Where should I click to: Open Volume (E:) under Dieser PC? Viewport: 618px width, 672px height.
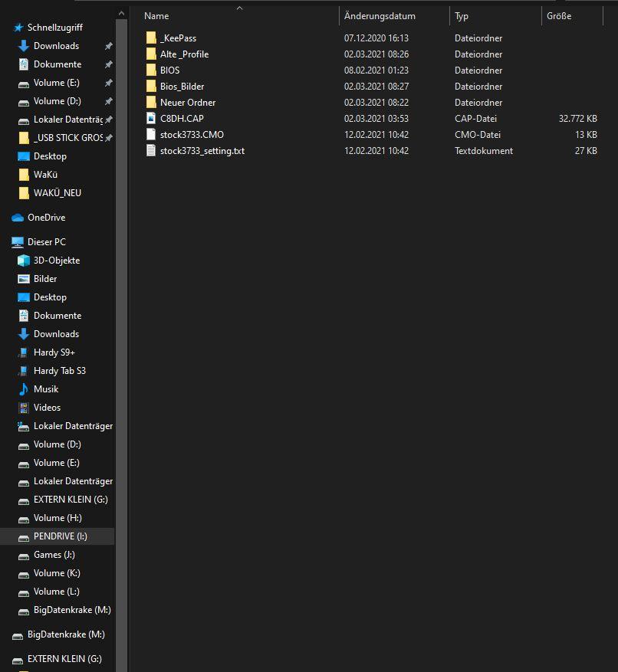pos(57,463)
